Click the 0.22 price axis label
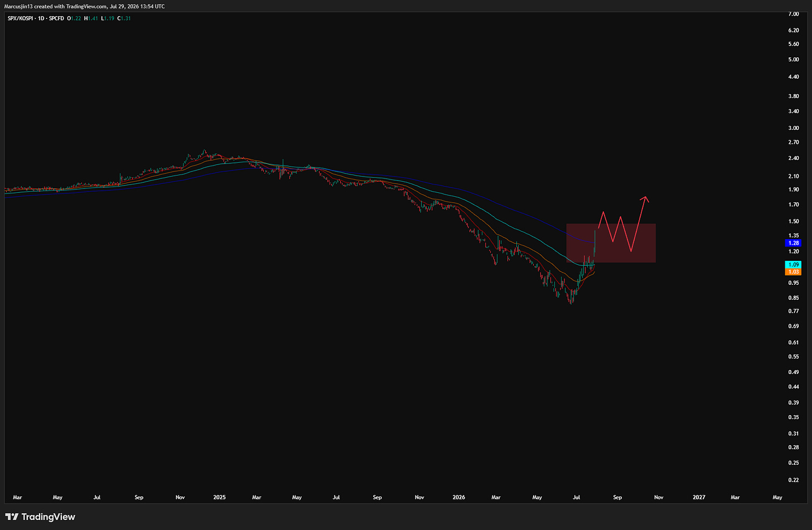The height and width of the screenshot is (530, 812). click(793, 479)
